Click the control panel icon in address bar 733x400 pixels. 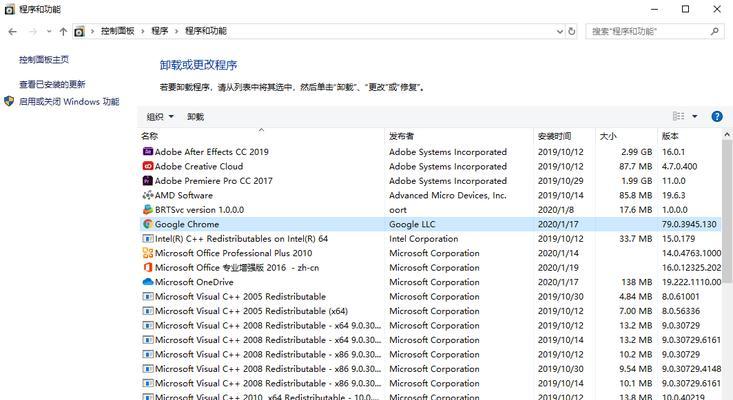79,31
